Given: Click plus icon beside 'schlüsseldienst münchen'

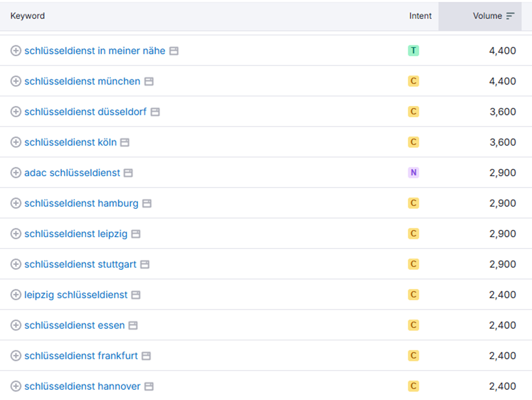Looking at the screenshot, I should 16,81.
